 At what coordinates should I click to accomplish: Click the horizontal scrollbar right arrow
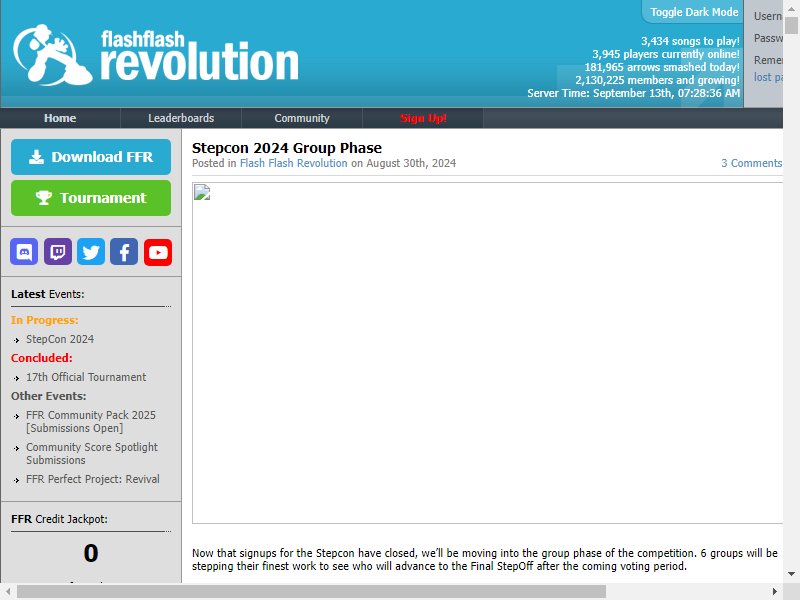coord(774,591)
